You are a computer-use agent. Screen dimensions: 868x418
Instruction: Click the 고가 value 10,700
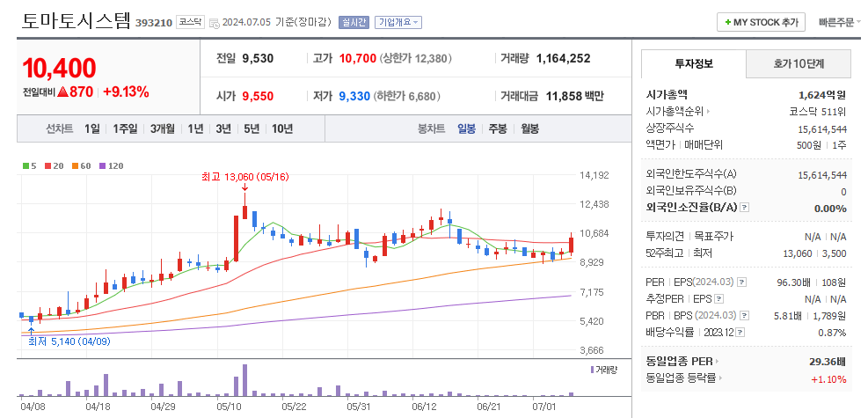point(358,59)
